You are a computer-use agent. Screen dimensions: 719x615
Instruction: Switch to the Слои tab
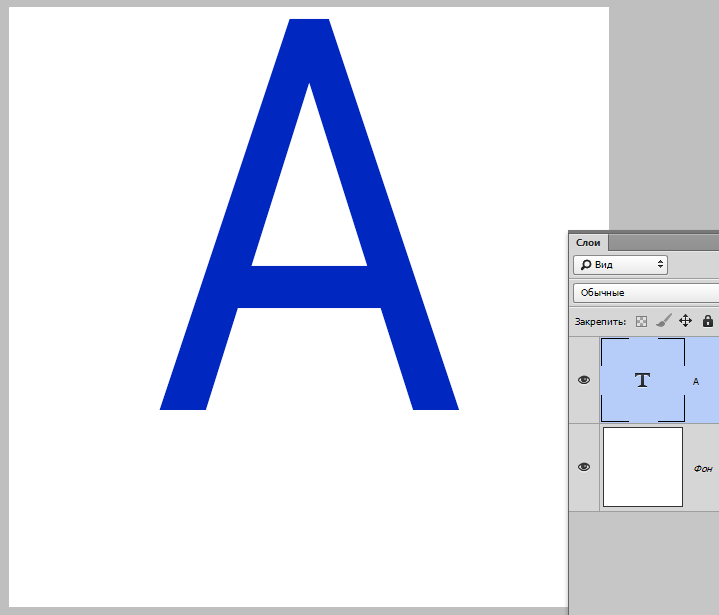pyautogui.click(x=588, y=243)
